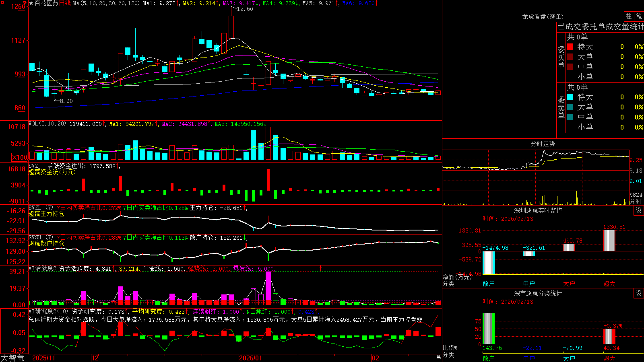Select the 龙虎看盘(逐单) panel title
This screenshot has height=362, width=644.
click(x=543, y=17)
